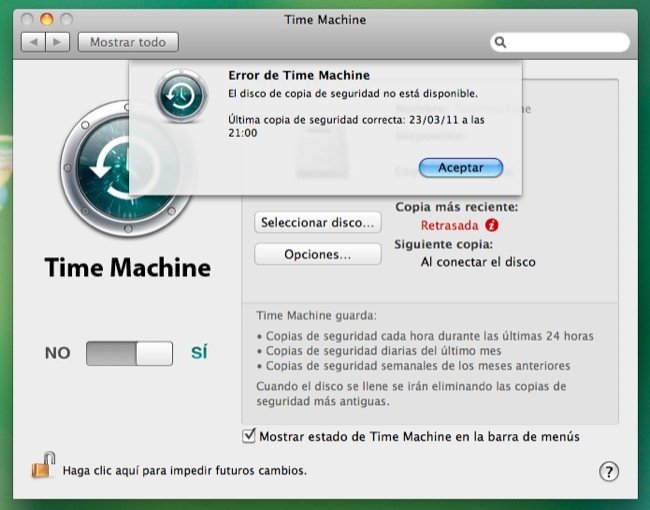
Task: Dismiss the error with Aceptar
Action: coord(460,167)
